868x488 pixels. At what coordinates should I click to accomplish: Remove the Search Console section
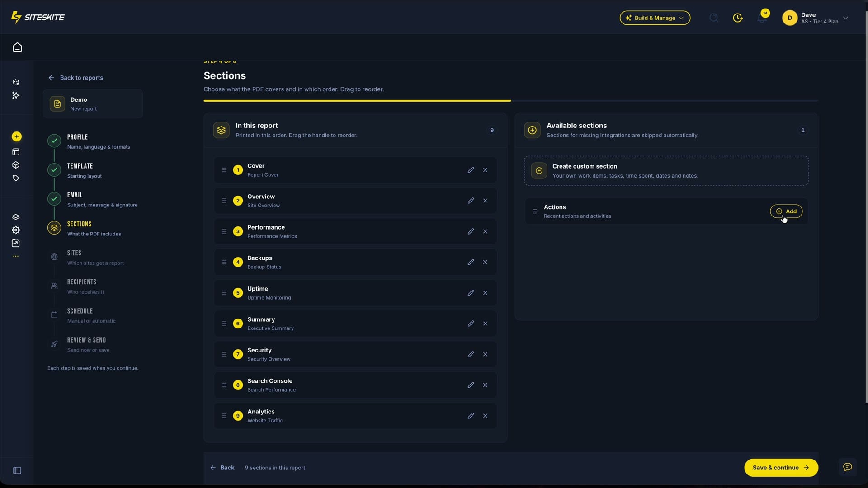(485, 385)
